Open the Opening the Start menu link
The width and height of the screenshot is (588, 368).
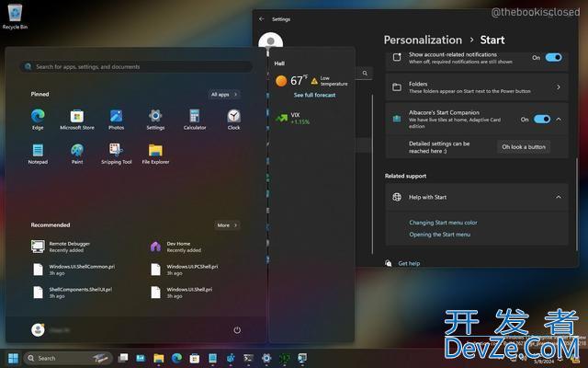click(x=439, y=235)
